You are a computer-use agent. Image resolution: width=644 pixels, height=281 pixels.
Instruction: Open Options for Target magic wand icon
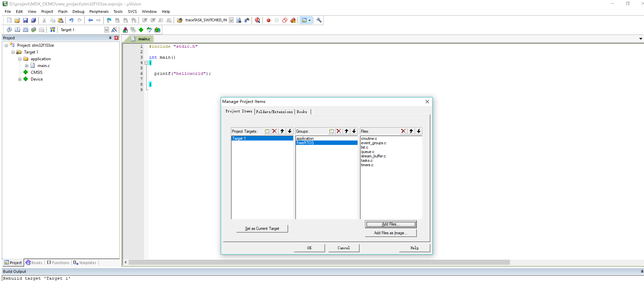point(114,30)
